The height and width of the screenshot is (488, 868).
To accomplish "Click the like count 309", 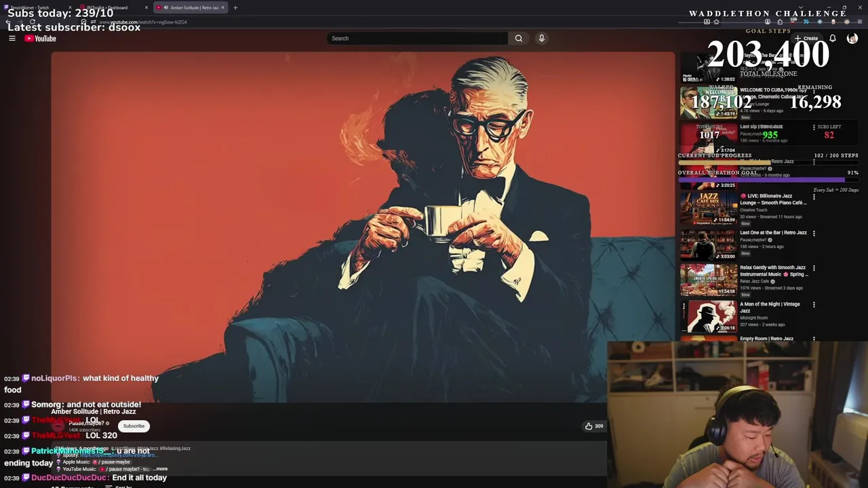I will tap(599, 426).
